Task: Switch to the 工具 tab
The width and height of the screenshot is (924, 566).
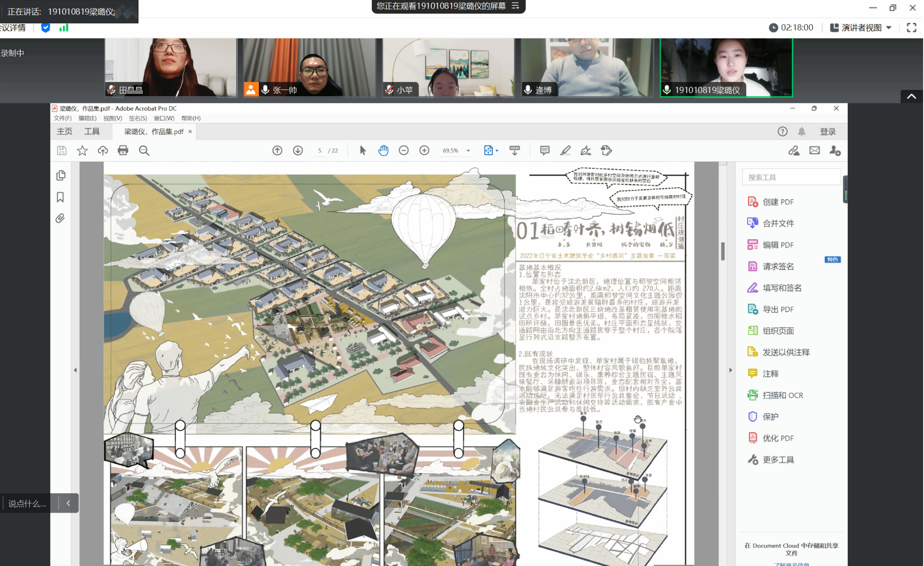Action: point(92,131)
